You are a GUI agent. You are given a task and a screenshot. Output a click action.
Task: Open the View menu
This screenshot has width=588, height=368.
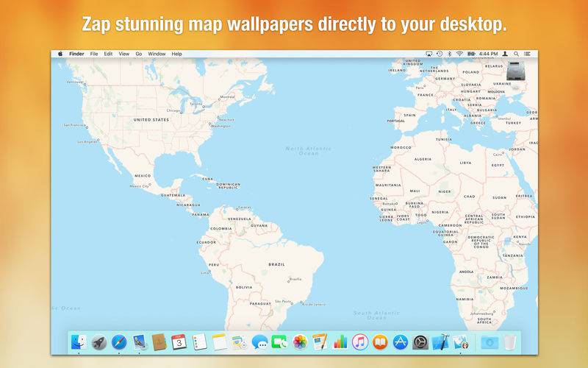pyautogui.click(x=124, y=54)
